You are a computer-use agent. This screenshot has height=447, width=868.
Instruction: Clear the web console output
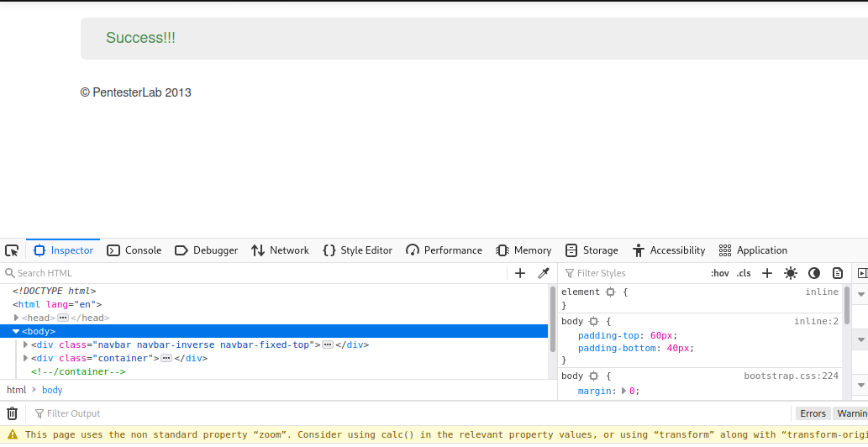click(12, 413)
